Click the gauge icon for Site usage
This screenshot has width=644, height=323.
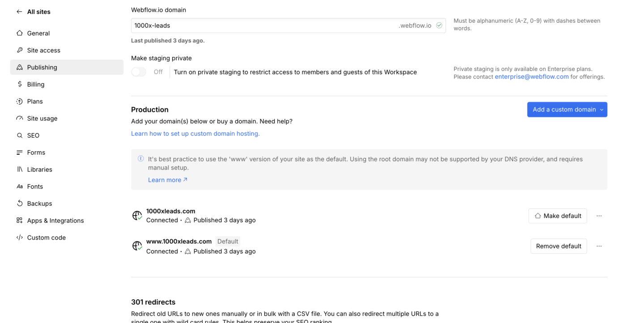[x=19, y=118]
